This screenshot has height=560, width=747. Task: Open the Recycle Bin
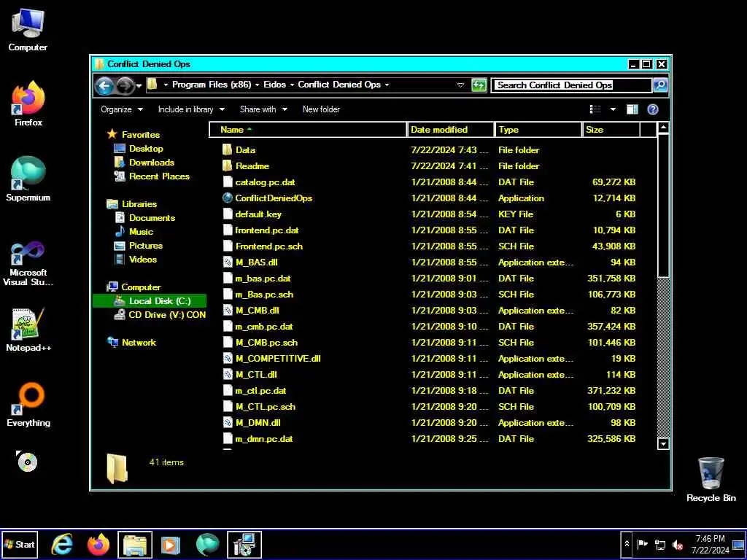711,480
